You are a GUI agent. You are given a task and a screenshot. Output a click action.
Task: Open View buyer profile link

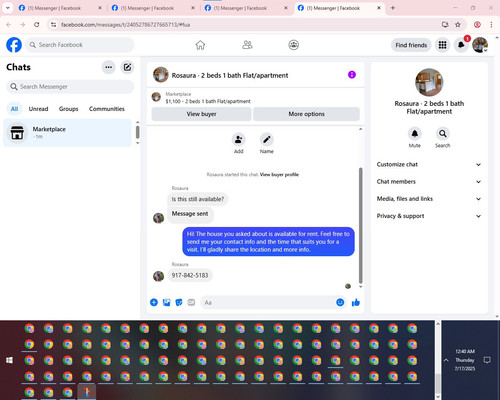click(279, 175)
